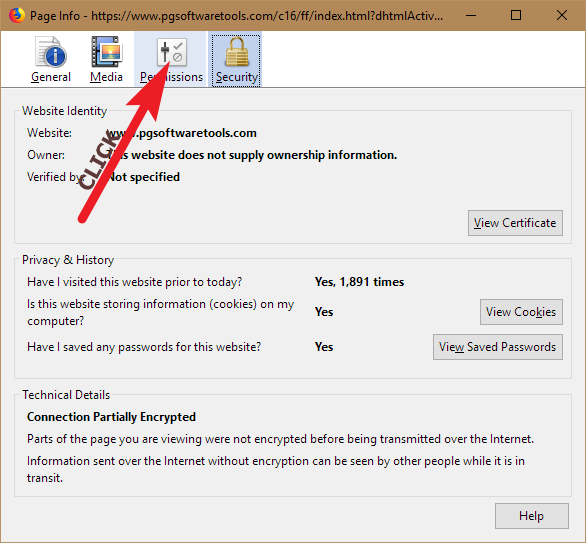Open the General tab info icon
Viewport: 586px width, 543px height.
click(x=51, y=52)
